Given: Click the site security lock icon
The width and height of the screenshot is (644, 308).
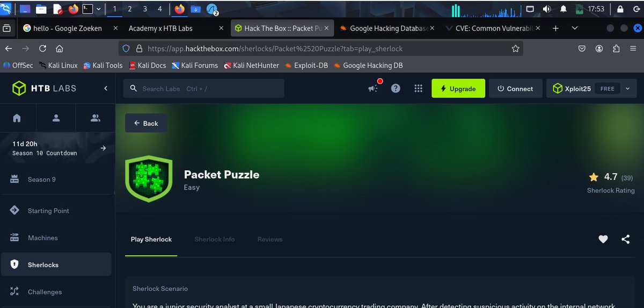Looking at the screenshot, I should pyautogui.click(x=139, y=48).
